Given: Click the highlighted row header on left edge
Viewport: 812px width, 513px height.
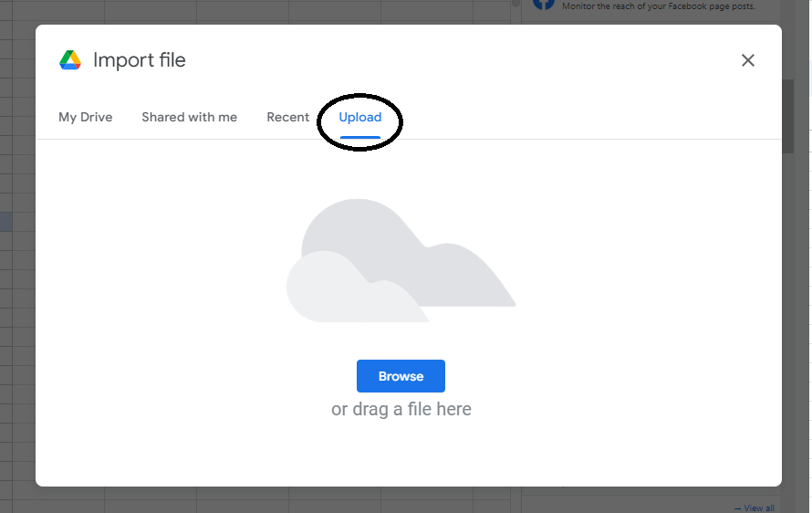Looking at the screenshot, I should point(5,222).
